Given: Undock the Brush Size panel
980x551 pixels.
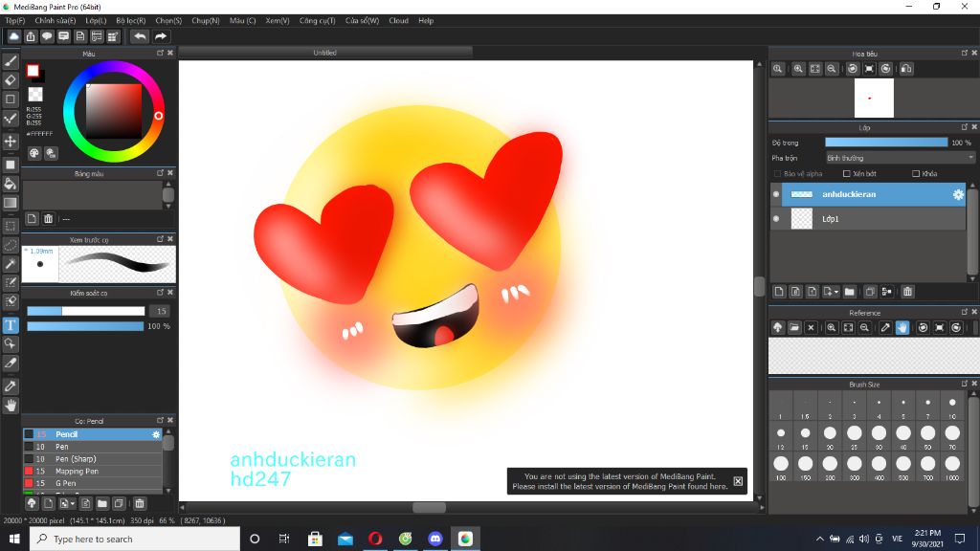Looking at the screenshot, I should pyautogui.click(x=965, y=384).
